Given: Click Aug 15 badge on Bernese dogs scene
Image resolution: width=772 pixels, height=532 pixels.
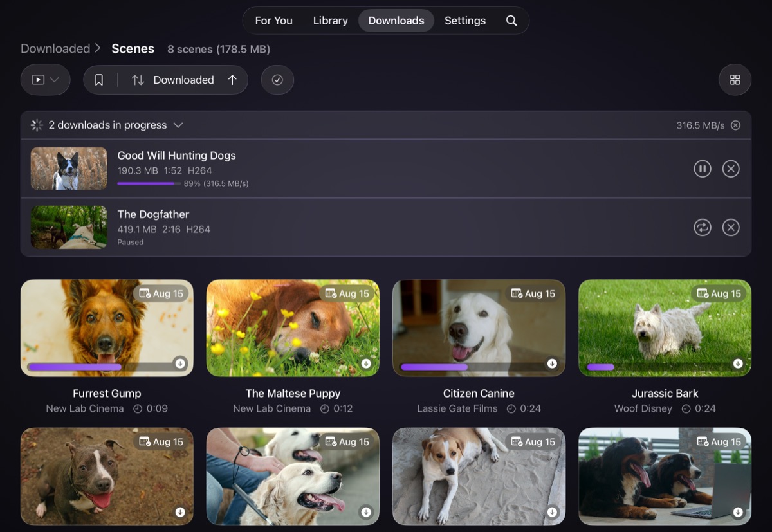Looking at the screenshot, I should [719, 442].
